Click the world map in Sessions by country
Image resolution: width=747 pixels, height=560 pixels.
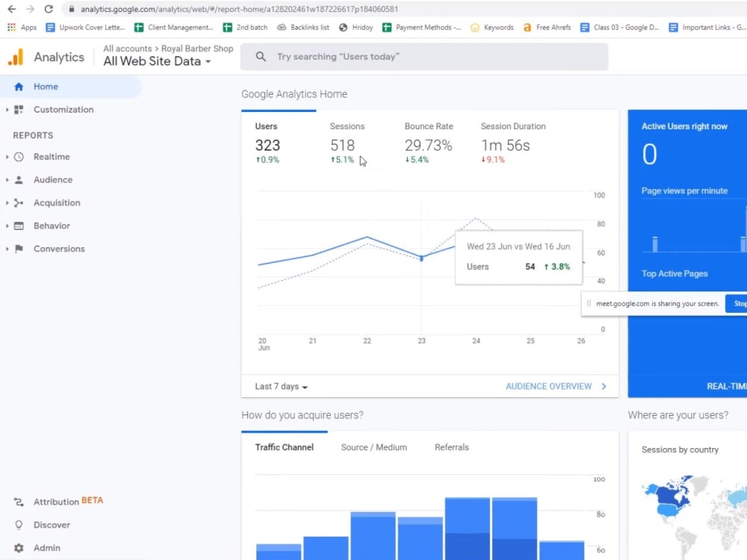point(694,517)
